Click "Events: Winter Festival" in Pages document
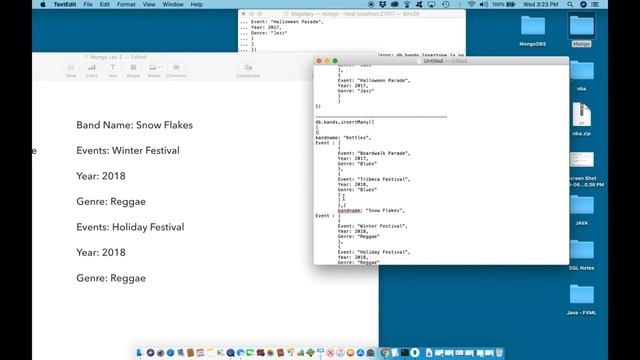 128,151
